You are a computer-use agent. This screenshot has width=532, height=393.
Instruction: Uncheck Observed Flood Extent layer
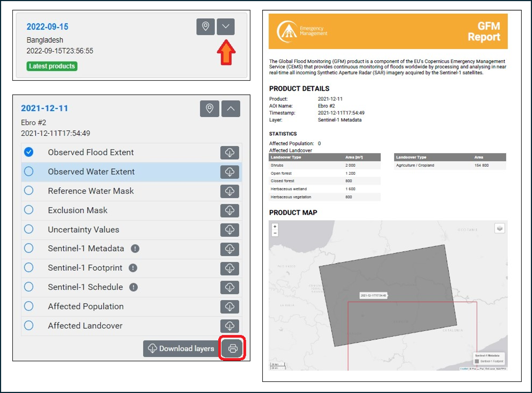point(29,152)
